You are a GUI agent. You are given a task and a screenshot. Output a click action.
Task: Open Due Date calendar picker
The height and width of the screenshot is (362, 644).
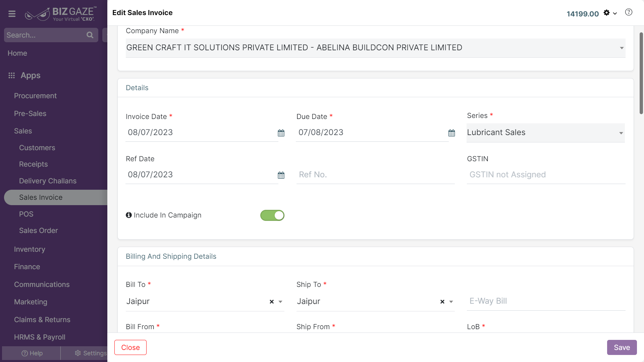[x=451, y=133]
